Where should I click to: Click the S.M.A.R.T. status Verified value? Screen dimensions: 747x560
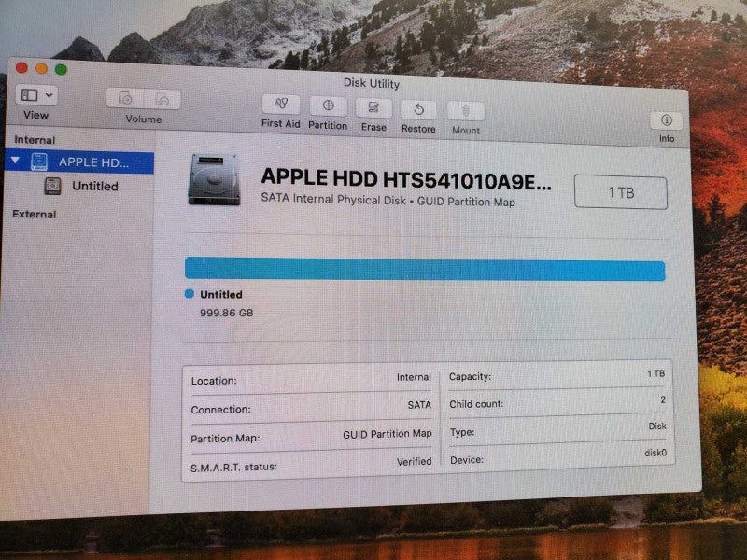pyautogui.click(x=414, y=461)
